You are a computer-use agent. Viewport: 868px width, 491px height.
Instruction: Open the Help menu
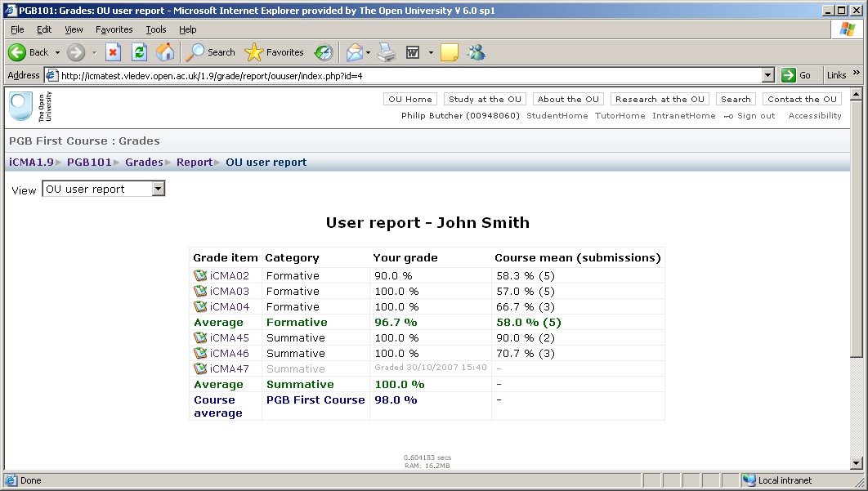(x=188, y=29)
